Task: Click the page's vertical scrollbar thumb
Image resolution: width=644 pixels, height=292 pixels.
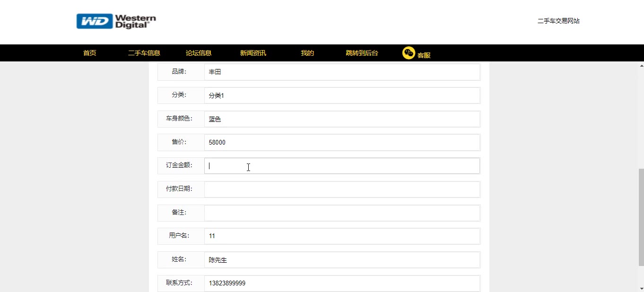Action: click(641, 217)
